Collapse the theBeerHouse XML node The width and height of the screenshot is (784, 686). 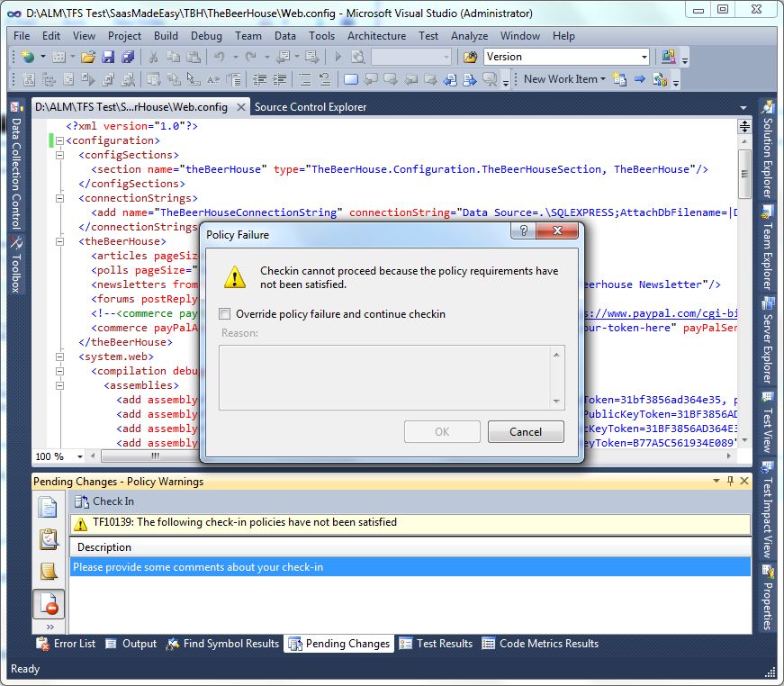click(60, 241)
